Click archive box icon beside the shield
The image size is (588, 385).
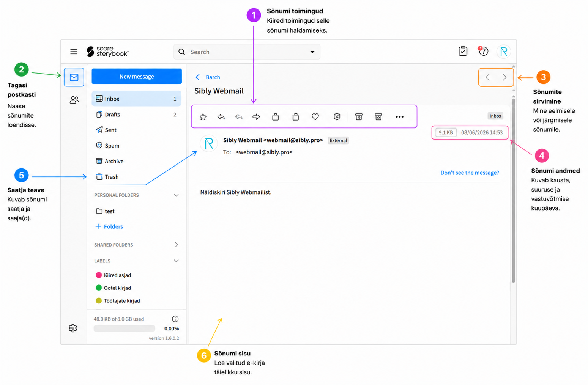pos(359,117)
